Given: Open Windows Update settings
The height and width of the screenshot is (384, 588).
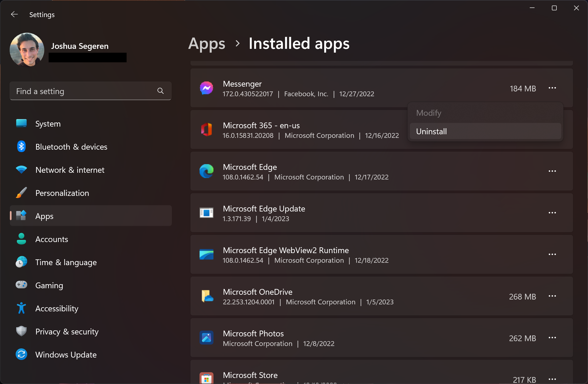Looking at the screenshot, I should pyautogui.click(x=90, y=355).
